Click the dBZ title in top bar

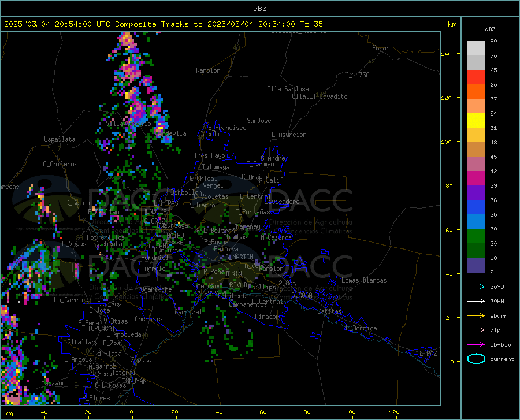coord(259,9)
